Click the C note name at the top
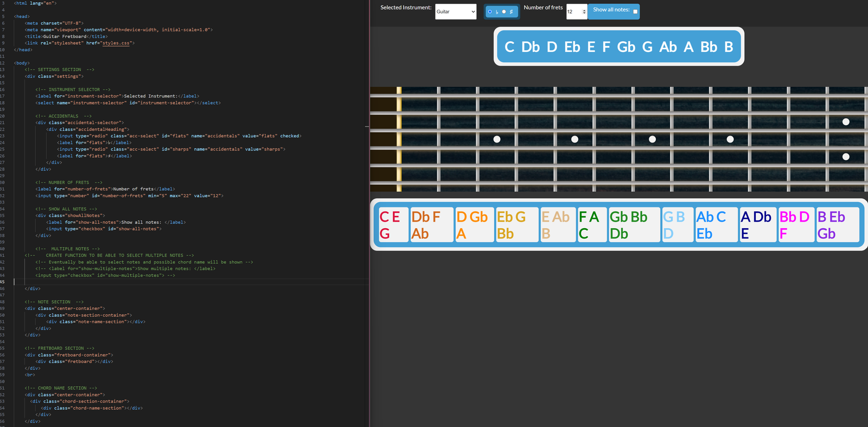The height and width of the screenshot is (427, 868). pyautogui.click(x=509, y=47)
